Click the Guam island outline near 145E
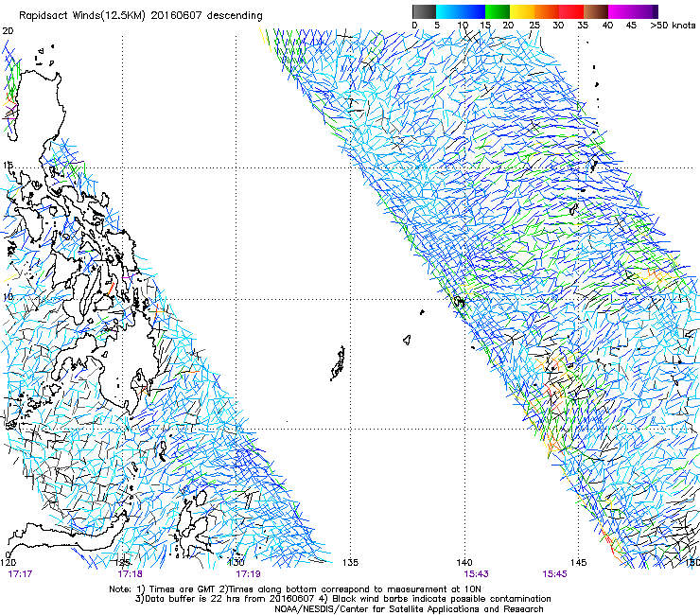Viewport: 700px width, 615px height. pyautogui.click(x=574, y=208)
